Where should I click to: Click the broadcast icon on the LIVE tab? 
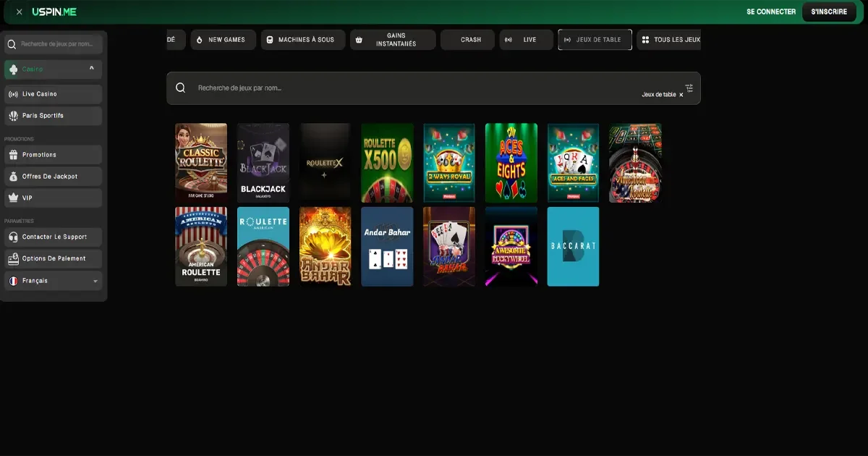509,40
